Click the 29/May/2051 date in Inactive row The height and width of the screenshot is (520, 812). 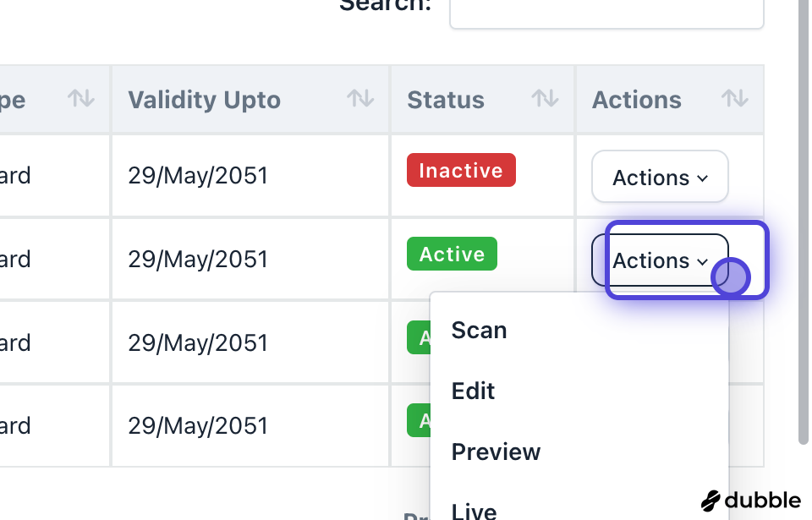(198, 176)
